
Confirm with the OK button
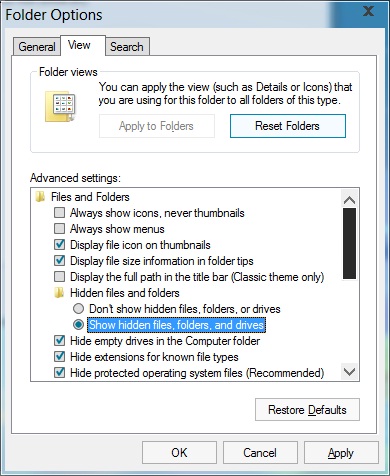(x=179, y=453)
